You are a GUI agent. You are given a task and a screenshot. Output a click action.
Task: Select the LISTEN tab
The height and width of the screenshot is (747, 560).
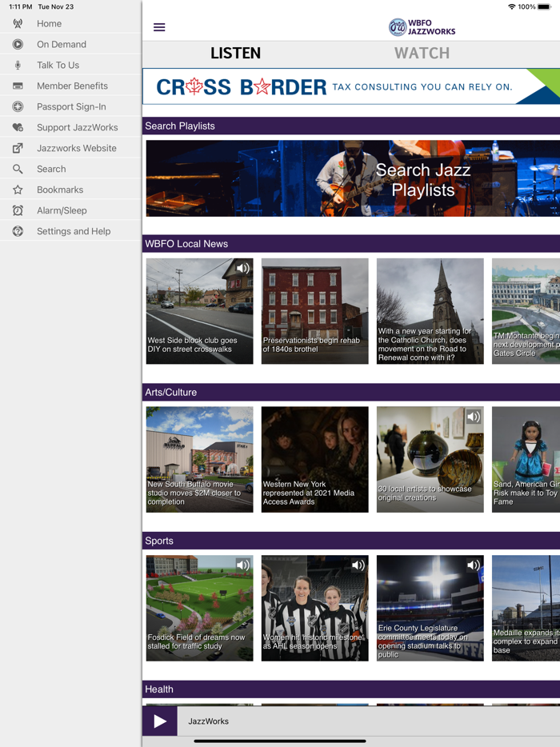pyautogui.click(x=235, y=54)
